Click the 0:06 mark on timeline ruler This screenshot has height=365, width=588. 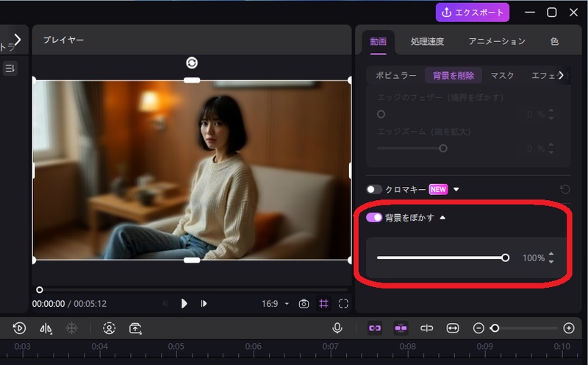[x=253, y=346]
